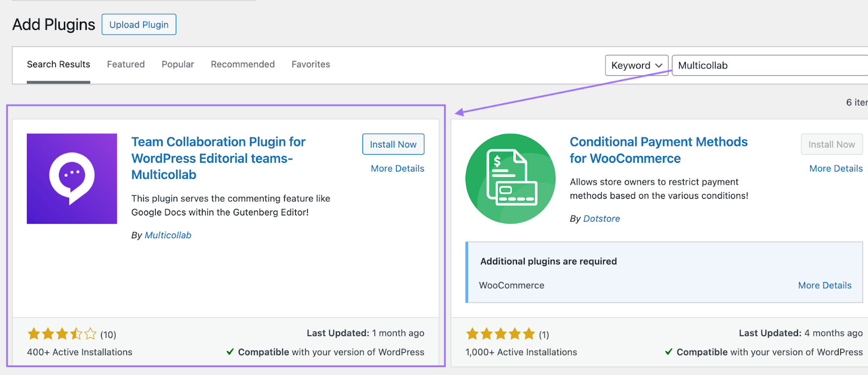868x375 pixels.
Task: Click the WooCommerce required plugin name
Action: tap(512, 285)
